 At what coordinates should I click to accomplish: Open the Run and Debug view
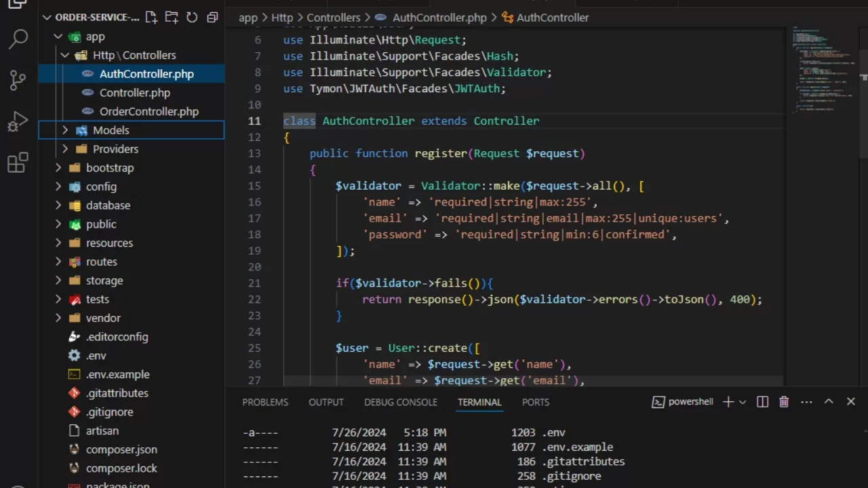tap(18, 122)
